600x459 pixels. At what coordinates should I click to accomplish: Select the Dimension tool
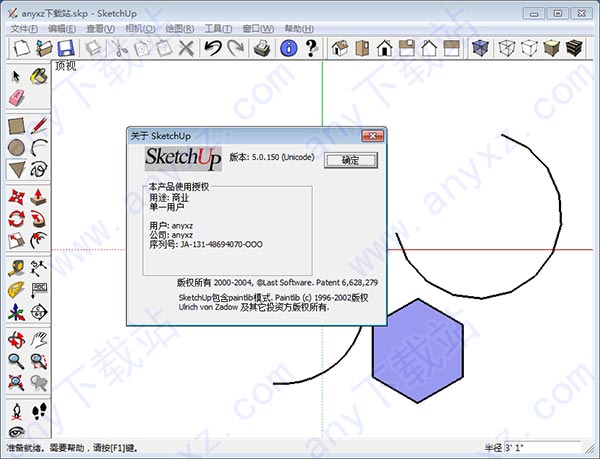39,268
